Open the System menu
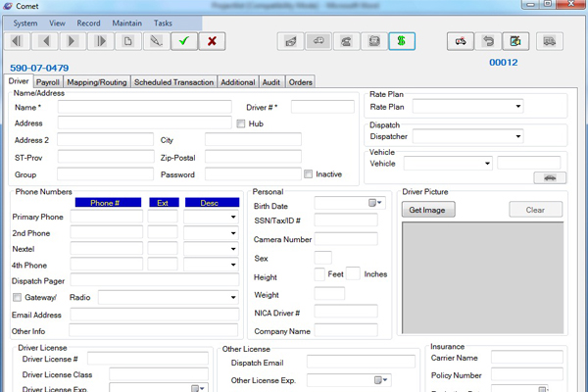 coord(25,24)
